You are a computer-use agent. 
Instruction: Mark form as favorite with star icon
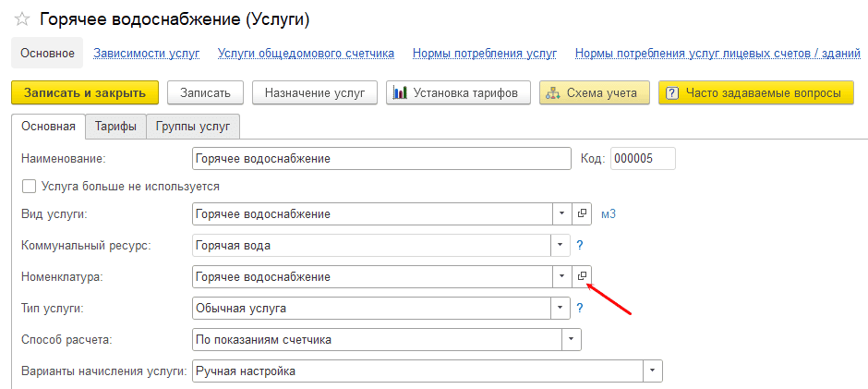pyautogui.click(x=22, y=18)
